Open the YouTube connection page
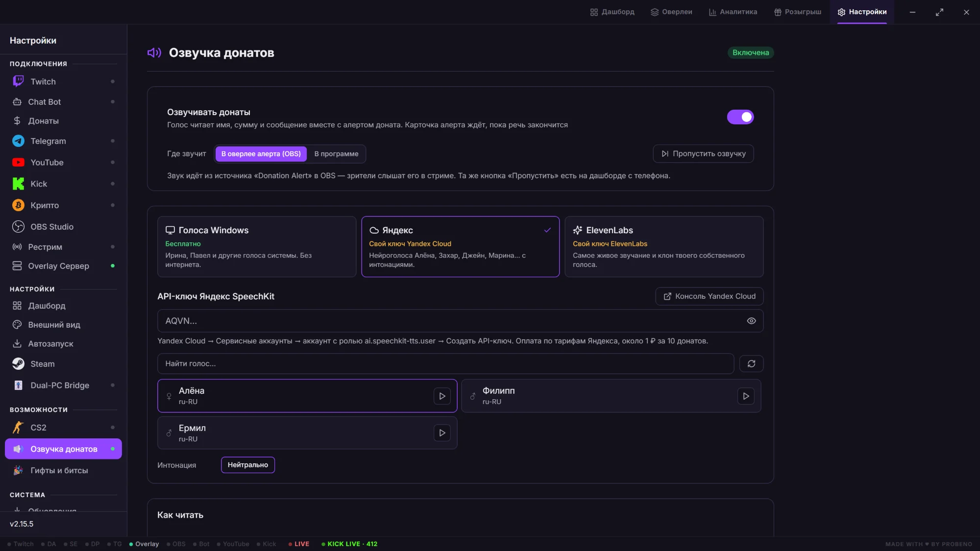This screenshot has height=551, width=980. coord(63,163)
